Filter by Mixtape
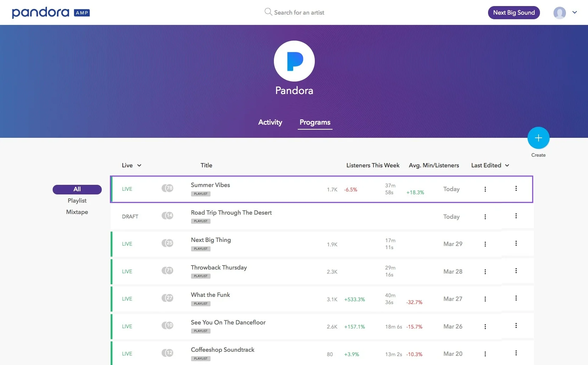 [x=77, y=212]
